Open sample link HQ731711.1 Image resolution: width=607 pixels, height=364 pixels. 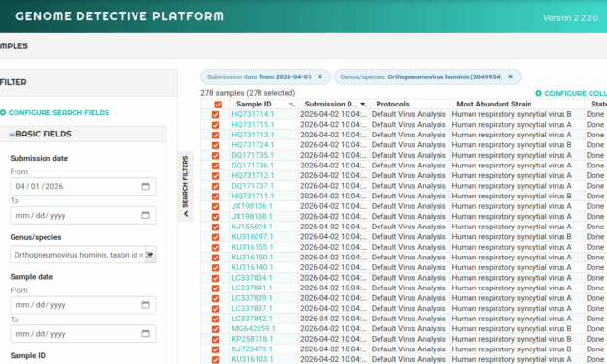point(253,196)
